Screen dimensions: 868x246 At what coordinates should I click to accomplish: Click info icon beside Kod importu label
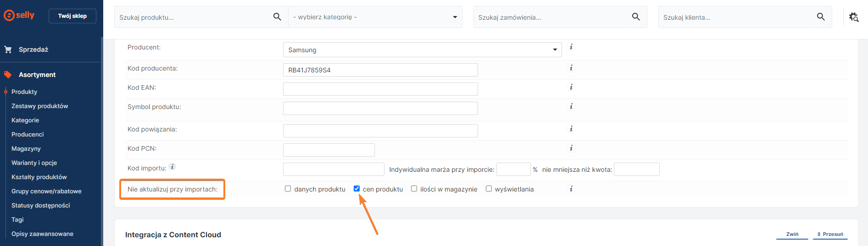172,167
